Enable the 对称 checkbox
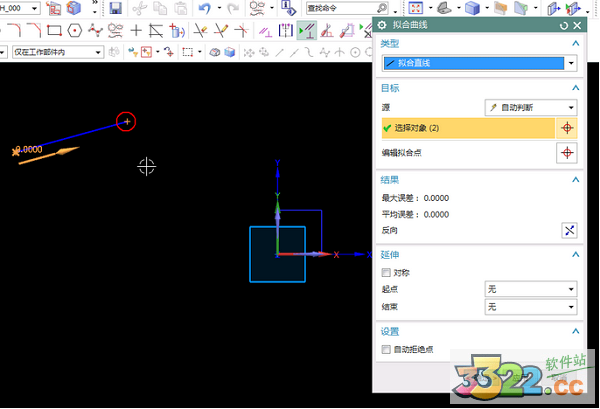600x409 pixels. [386, 272]
